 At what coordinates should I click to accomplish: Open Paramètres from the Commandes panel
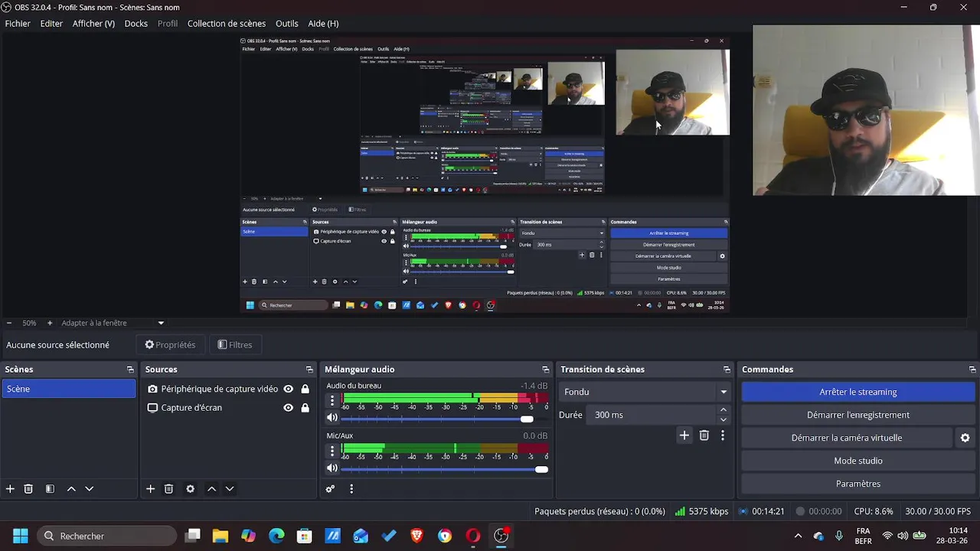pos(857,484)
